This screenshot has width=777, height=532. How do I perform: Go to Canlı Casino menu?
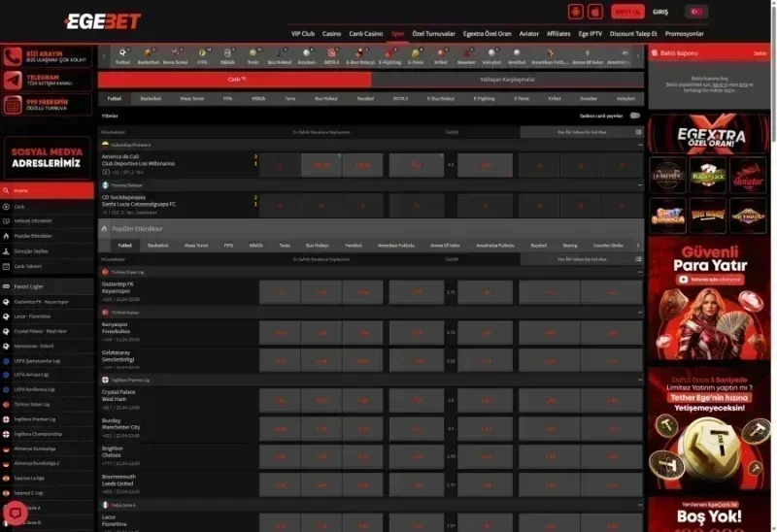pyautogui.click(x=366, y=34)
